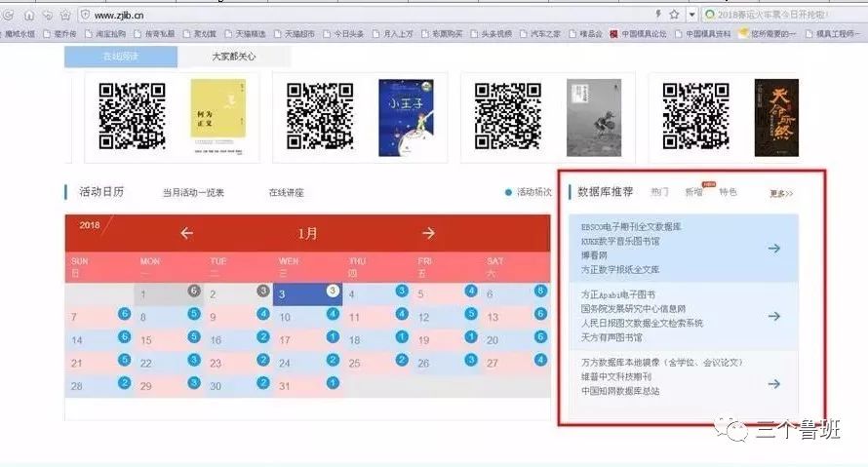
Task: Click the undo-close-tab icon beside home
Action: pos(48,15)
